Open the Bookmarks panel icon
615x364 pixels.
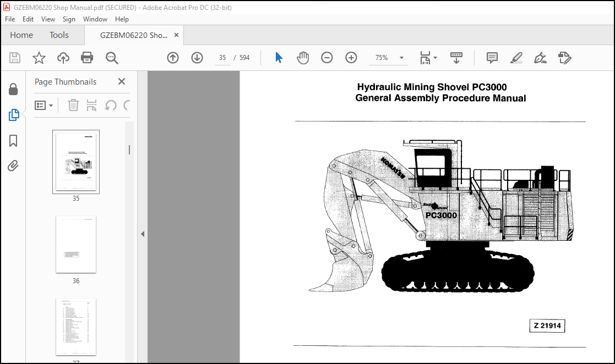[x=13, y=141]
